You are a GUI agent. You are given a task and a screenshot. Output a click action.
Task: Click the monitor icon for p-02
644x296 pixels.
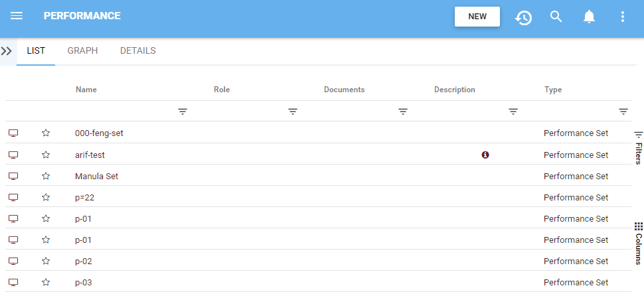coord(13,261)
